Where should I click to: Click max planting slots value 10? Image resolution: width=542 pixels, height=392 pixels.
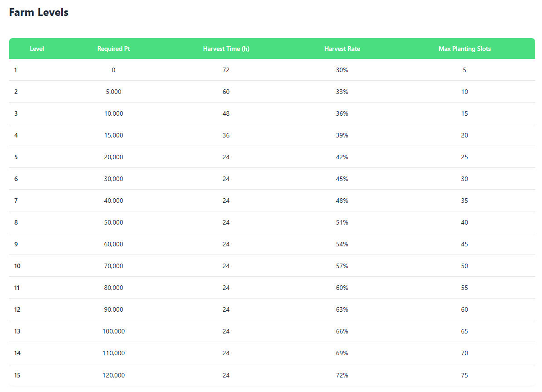pos(464,92)
